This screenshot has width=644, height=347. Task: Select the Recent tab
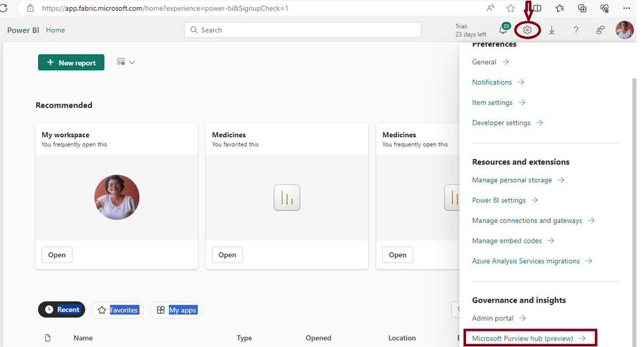coord(62,310)
